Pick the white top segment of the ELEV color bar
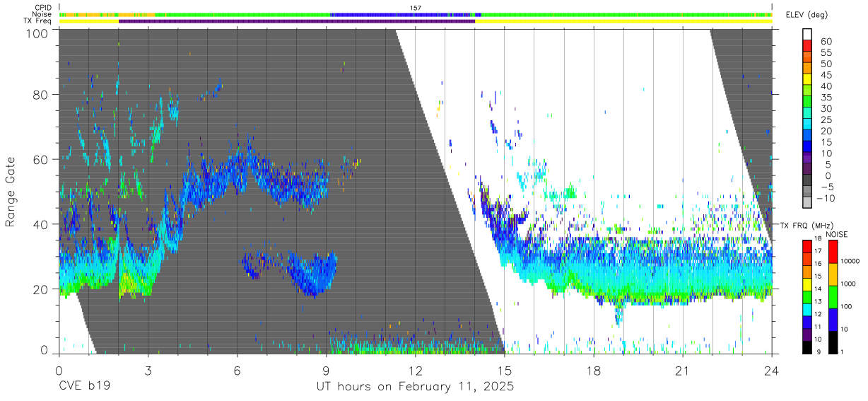The image size is (868, 401). coord(808,34)
